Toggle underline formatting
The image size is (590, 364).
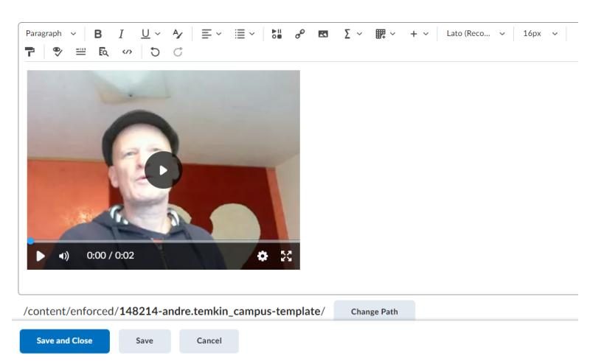click(x=145, y=35)
